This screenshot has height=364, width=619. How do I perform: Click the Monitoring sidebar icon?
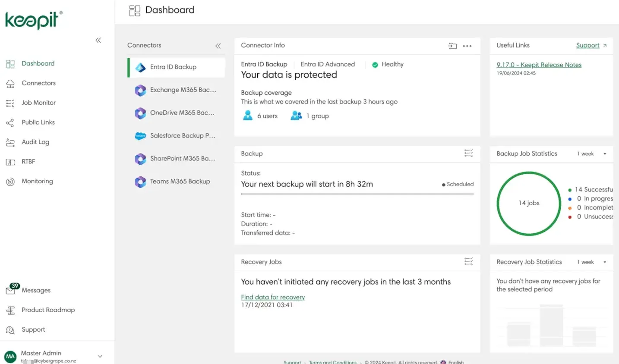point(10,182)
